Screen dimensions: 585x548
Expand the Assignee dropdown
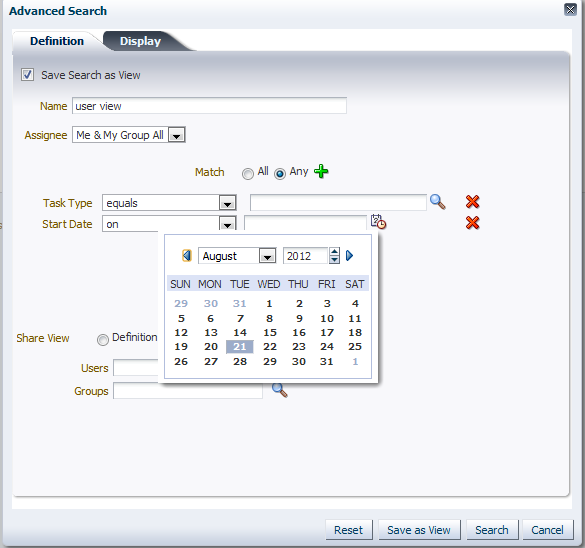pos(176,135)
